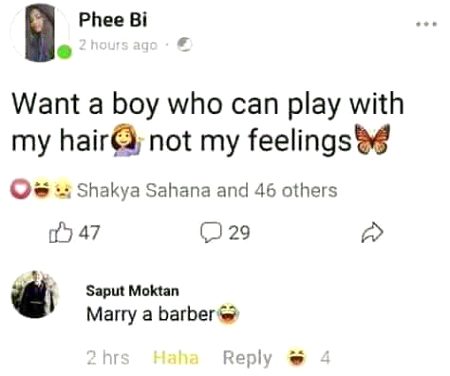The height and width of the screenshot is (376, 450).
Task: Reply to Saput Moktan's comment
Action: [247, 358]
